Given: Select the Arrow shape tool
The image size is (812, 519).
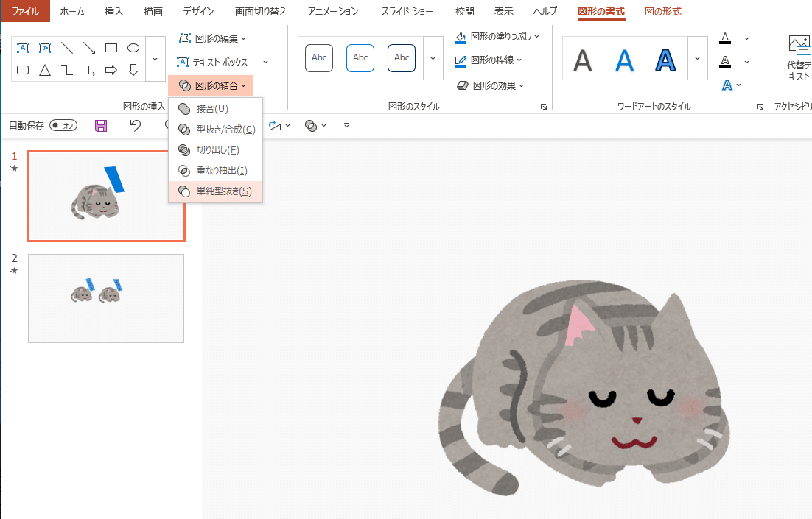Looking at the screenshot, I should (89, 49).
